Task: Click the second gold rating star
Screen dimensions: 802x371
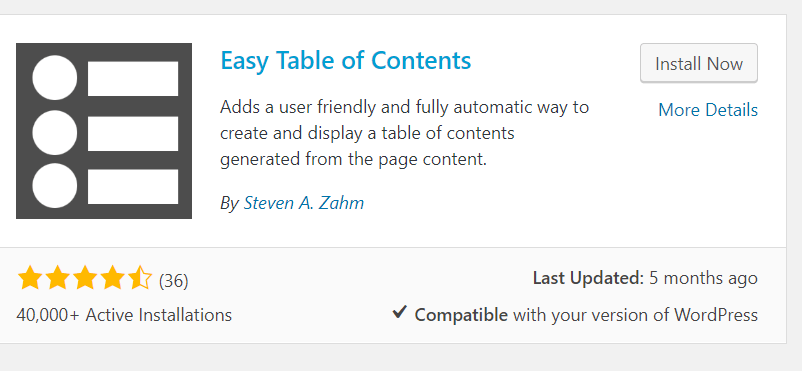Action: point(58,278)
